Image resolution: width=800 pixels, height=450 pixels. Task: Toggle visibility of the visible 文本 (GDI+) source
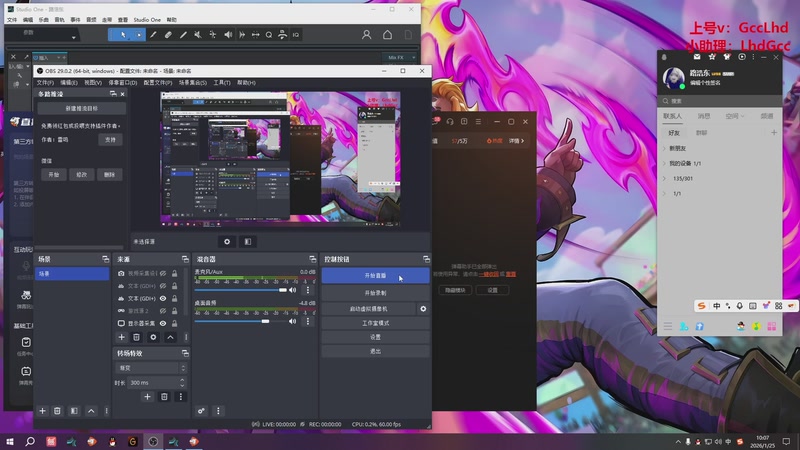pos(163,298)
